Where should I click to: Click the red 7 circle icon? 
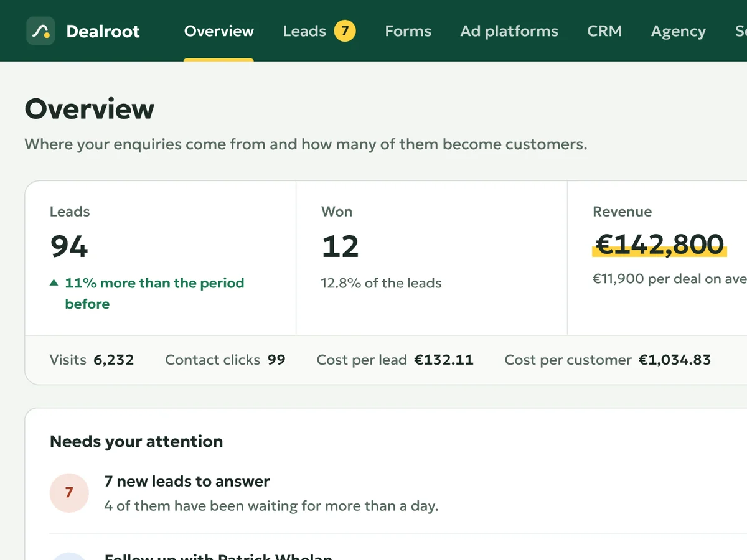click(69, 493)
